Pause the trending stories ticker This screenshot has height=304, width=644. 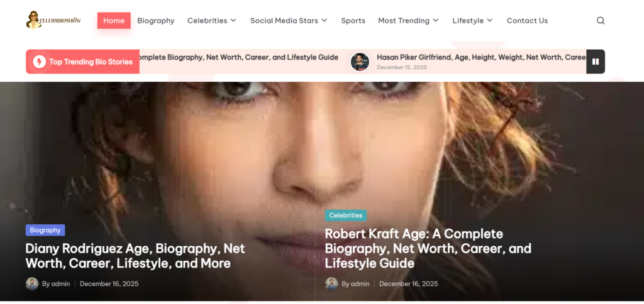(595, 62)
